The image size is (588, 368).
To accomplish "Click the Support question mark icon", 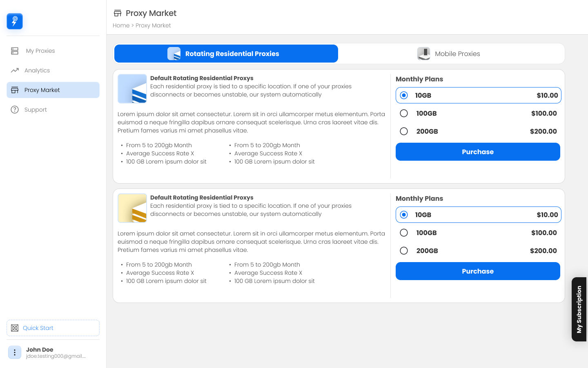I will [x=15, y=110].
